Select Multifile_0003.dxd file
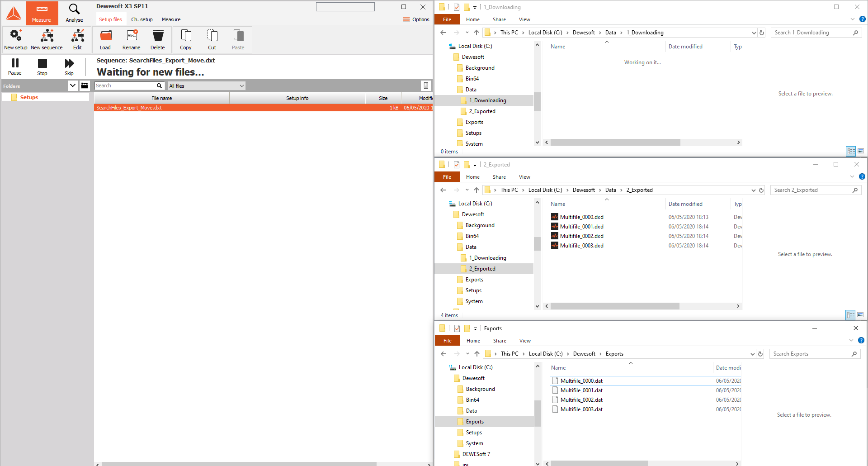 pyautogui.click(x=581, y=246)
